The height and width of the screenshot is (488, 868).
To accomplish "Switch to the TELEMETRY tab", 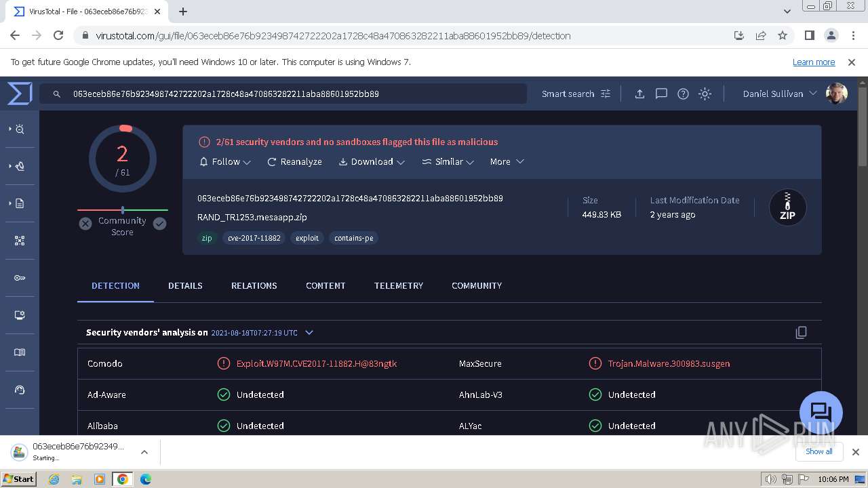I will (399, 285).
